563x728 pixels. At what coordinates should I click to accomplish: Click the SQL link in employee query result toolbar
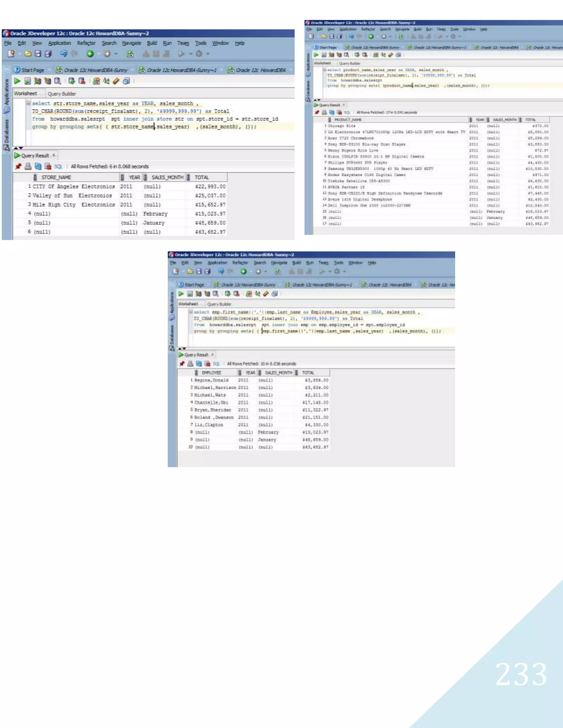[216, 364]
